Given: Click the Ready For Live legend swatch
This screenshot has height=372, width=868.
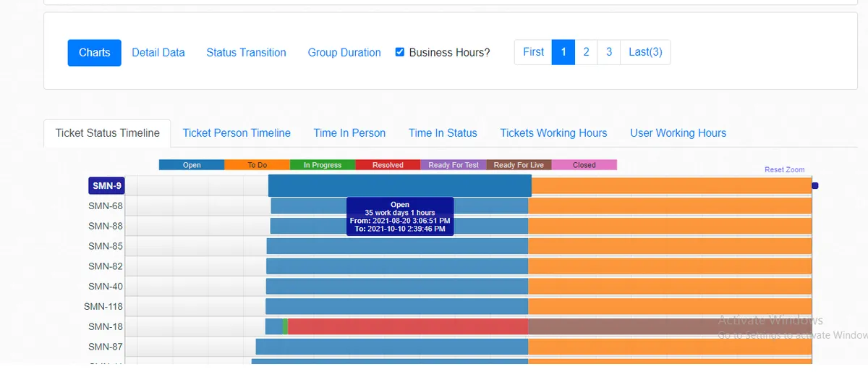Looking at the screenshot, I should pos(519,165).
